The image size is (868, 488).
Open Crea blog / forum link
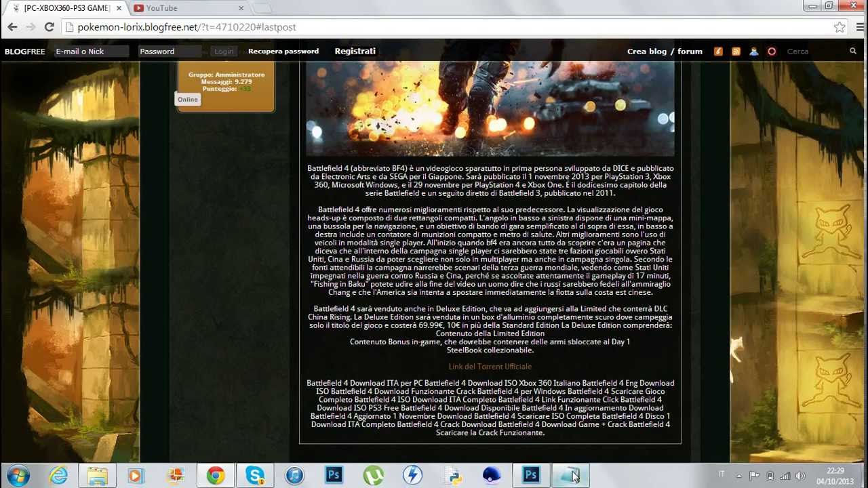[x=665, y=52]
